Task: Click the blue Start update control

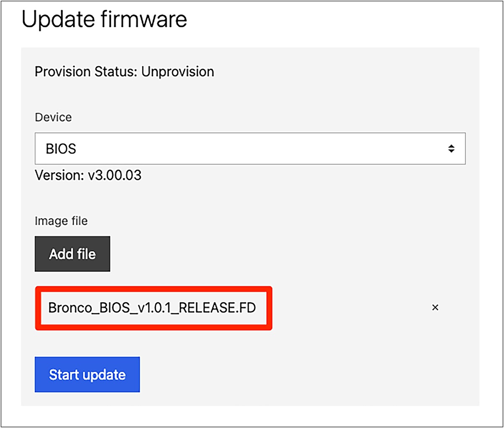Action: pyautogui.click(x=87, y=374)
